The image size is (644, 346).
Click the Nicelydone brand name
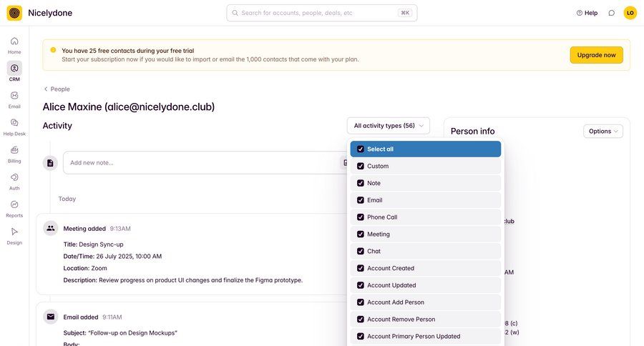(x=50, y=13)
